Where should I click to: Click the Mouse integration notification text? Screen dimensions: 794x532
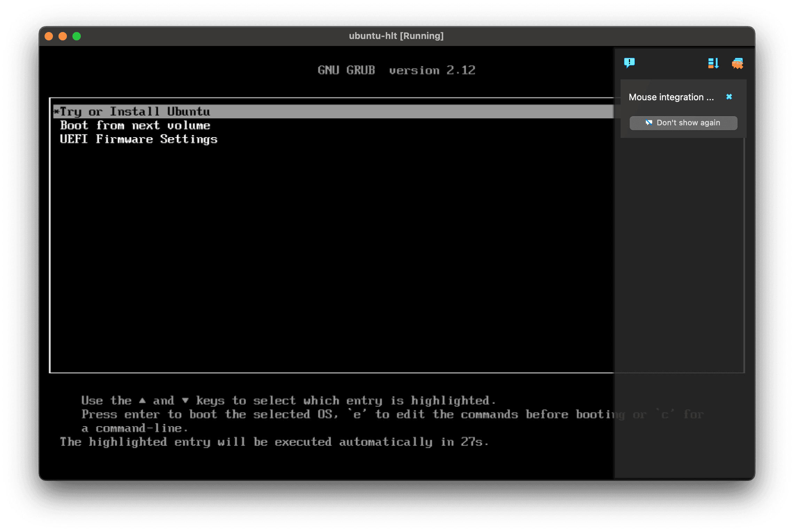pos(671,97)
